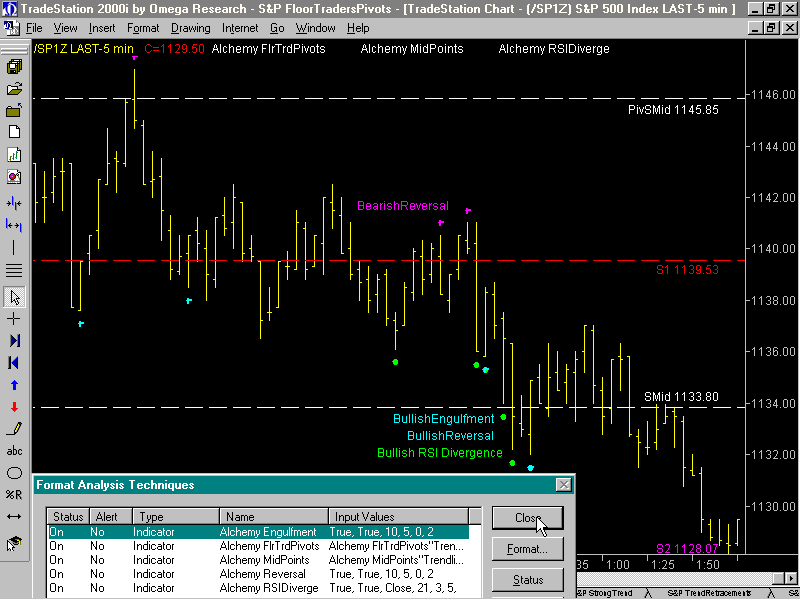Click the chart document icon beside File menu

11,28
